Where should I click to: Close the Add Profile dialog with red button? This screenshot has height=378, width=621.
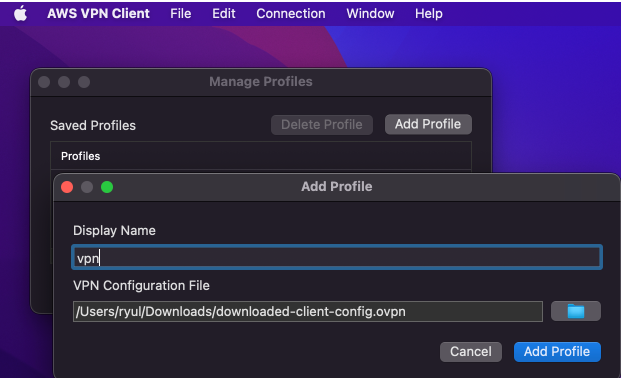[67, 187]
